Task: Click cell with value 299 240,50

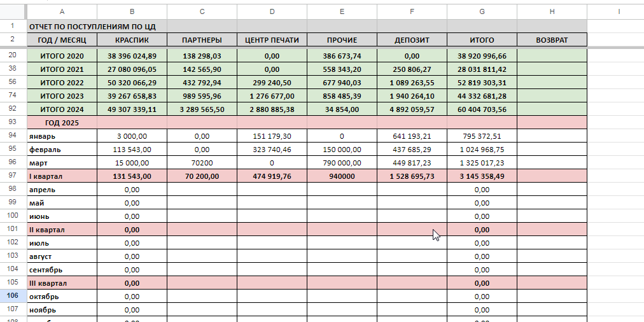Action: (272, 83)
